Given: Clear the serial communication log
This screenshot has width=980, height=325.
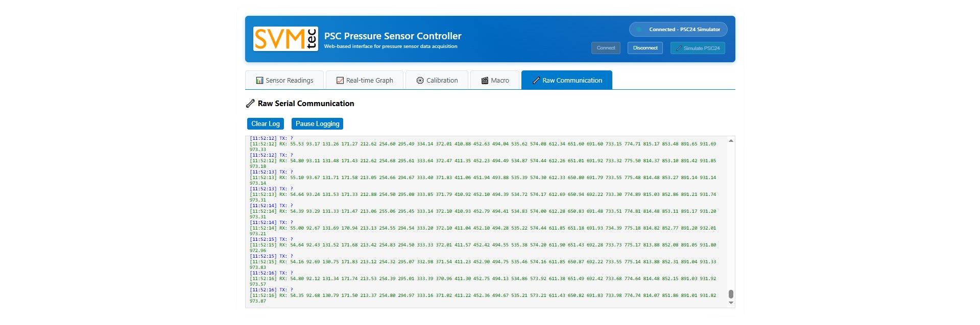Looking at the screenshot, I should click(265, 124).
